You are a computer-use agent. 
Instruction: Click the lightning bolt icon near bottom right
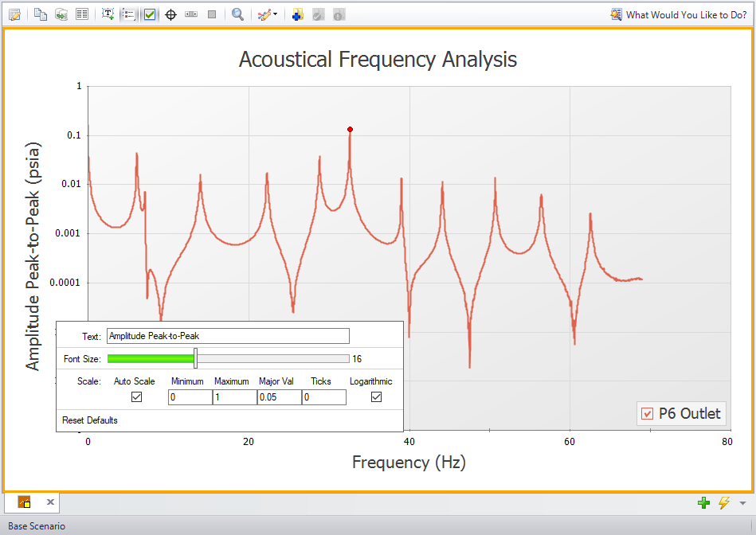click(725, 502)
